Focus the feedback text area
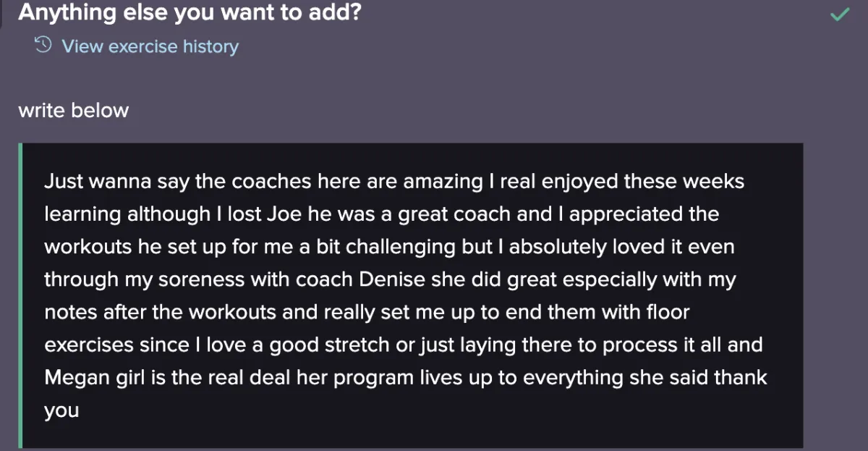Viewport: 868px width, 451px height. pos(412,295)
